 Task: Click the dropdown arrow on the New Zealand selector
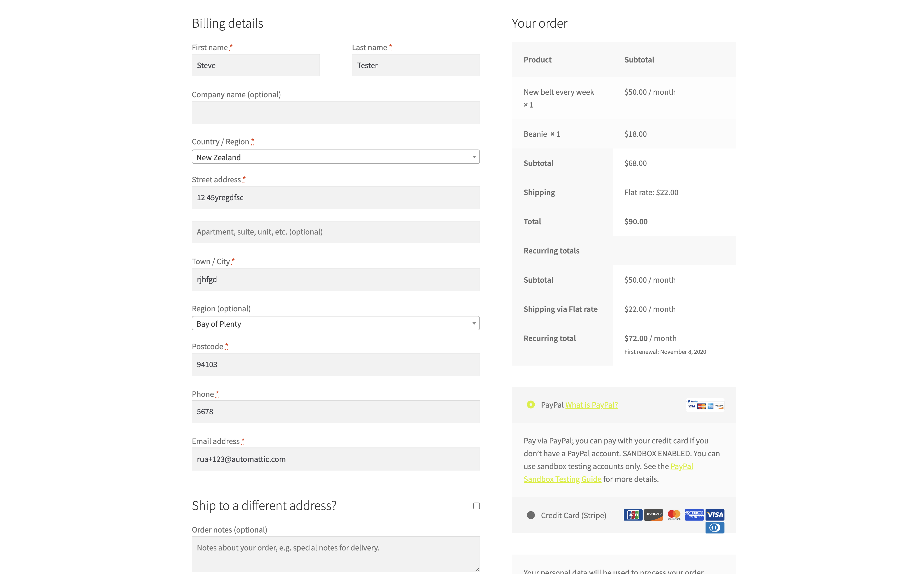[473, 157]
